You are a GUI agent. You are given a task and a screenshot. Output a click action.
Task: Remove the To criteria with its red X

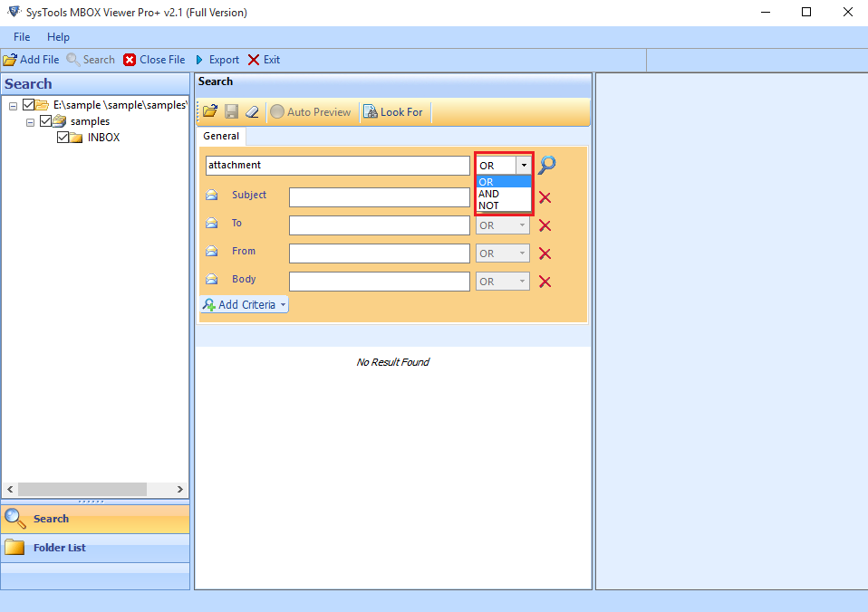point(545,225)
